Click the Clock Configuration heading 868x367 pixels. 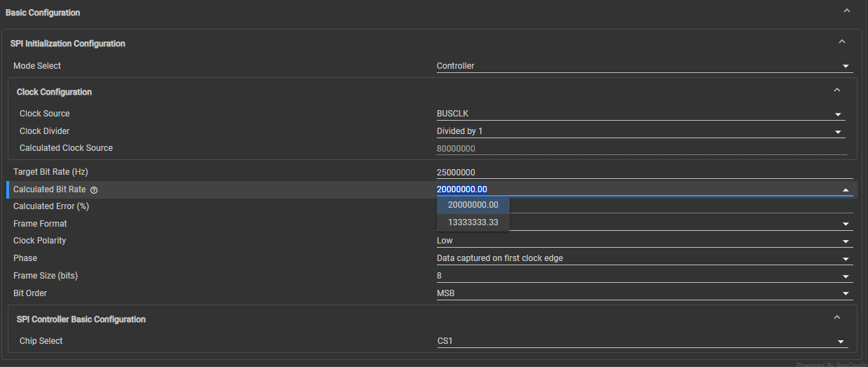(x=54, y=92)
